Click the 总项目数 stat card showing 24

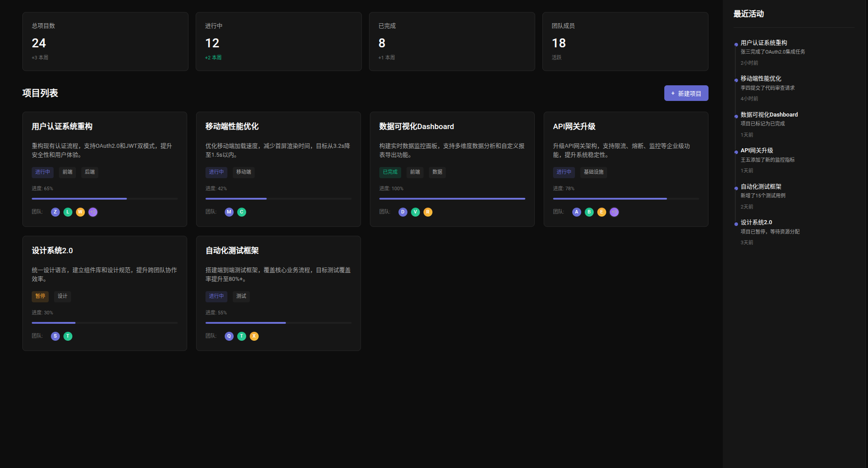pyautogui.click(x=105, y=42)
